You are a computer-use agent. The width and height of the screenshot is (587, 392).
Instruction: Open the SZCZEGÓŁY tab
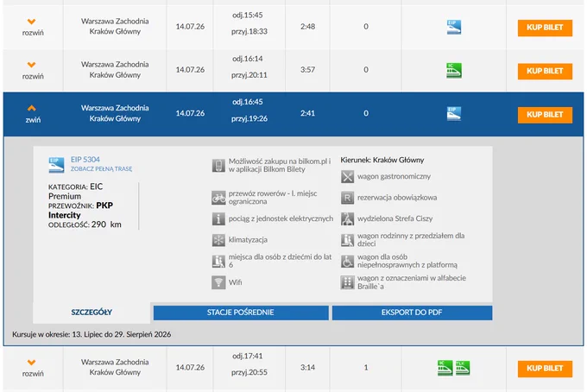point(92,313)
